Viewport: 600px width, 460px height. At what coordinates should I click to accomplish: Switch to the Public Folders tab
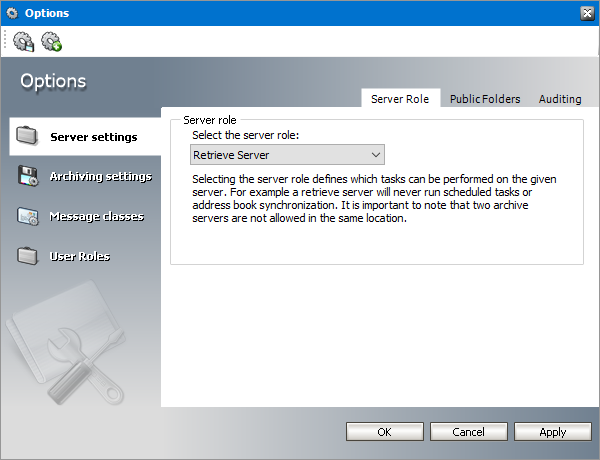(x=485, y=99)
